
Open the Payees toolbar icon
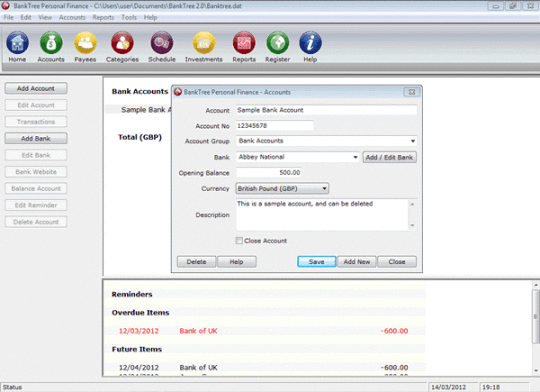(x=85, y=43)
